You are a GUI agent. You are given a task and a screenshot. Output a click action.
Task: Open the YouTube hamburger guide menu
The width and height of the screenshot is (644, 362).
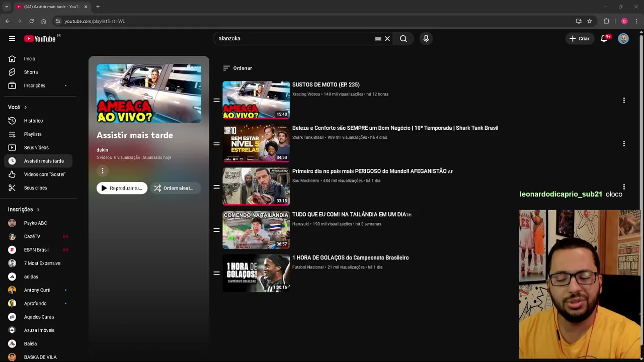pos(12,39)
